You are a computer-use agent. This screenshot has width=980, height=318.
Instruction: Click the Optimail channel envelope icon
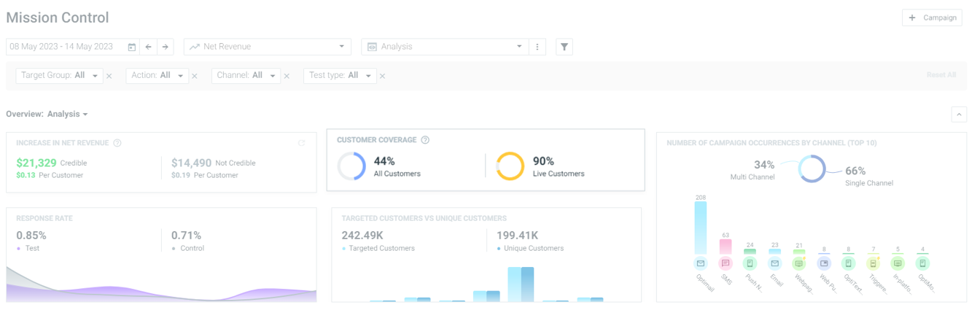(701, 263)
